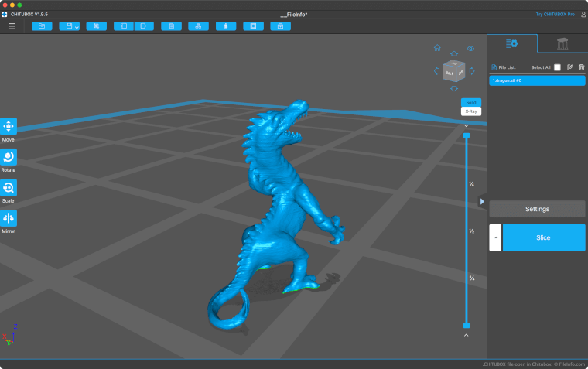
Task: Click the hollow model toolbar icon
Action: [x=224, y=26]
